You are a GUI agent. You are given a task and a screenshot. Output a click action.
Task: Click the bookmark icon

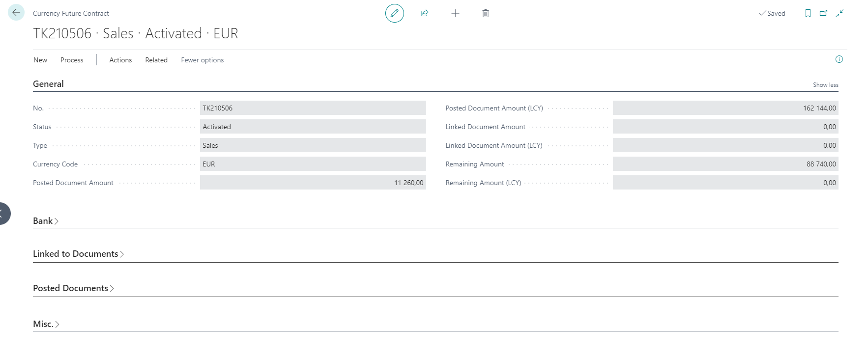click(x=808, y=13)
